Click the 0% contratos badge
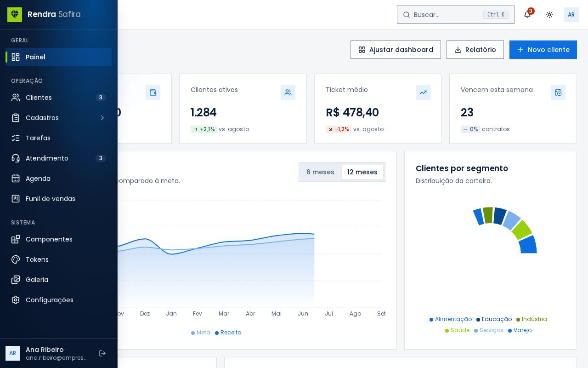Image resolution: width=588 pixels, height=368 pixels. (x=470, y=129)
